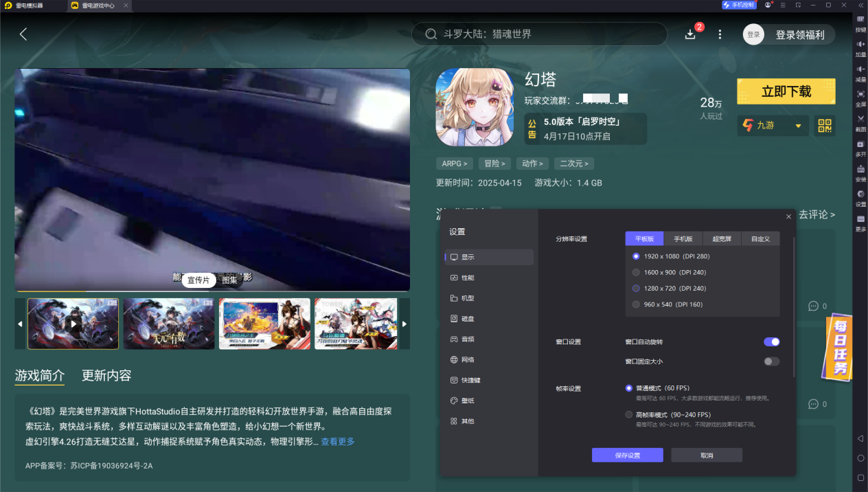The height and width of the screenshot is (492, 868).
Task: Open 多开 multi-instance sidebar icon
Action: [x=860, y=148]
